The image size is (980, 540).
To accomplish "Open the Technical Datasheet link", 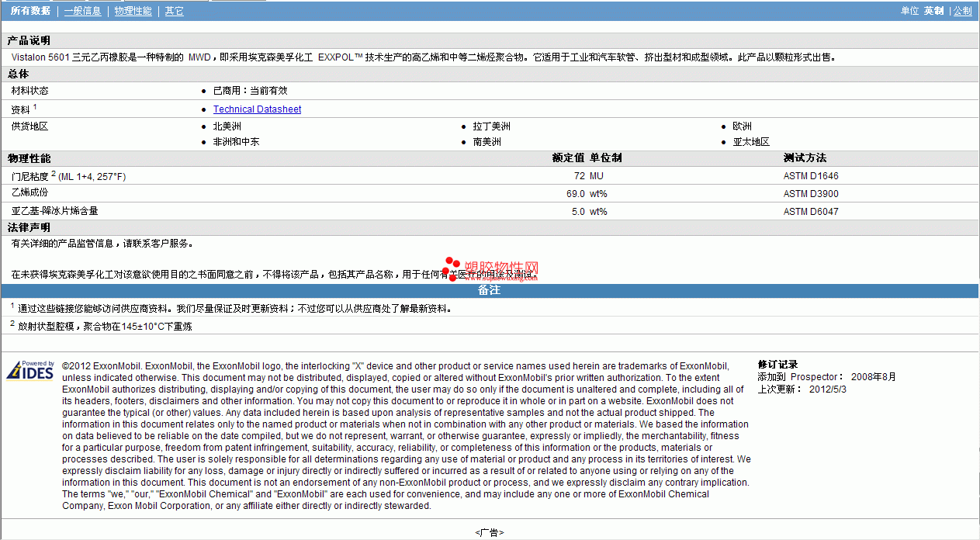I will coord(258,109).
